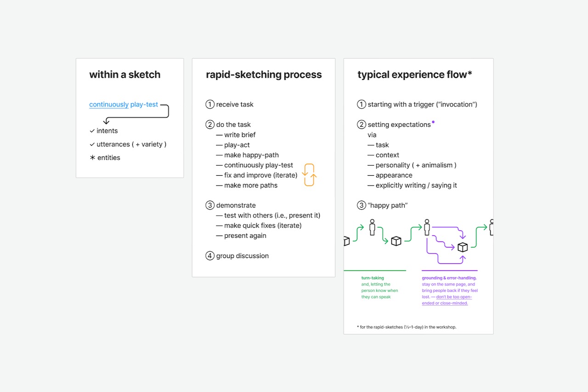Image resolution: width=588 pixels, height=392 pixels.
Task: Select the "within a sketch" card heading
Action: pyautogui.click(x=125, y=75)
